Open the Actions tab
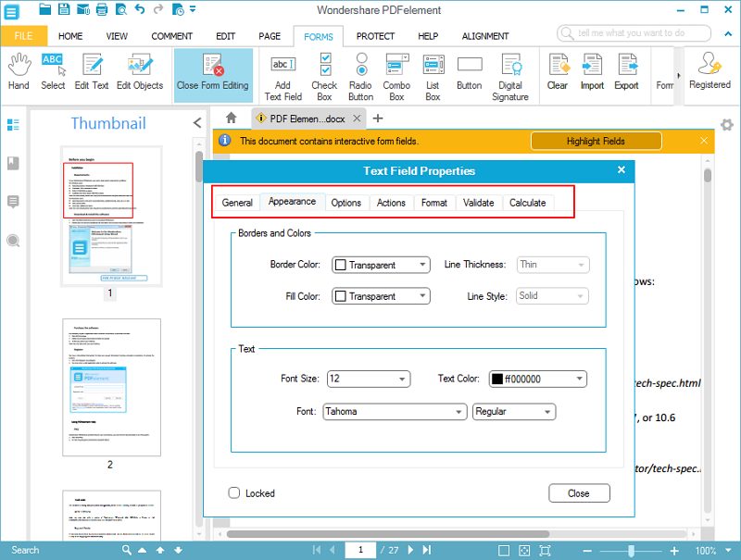Screen dimensions: 741x560 (x=391, y=203)
